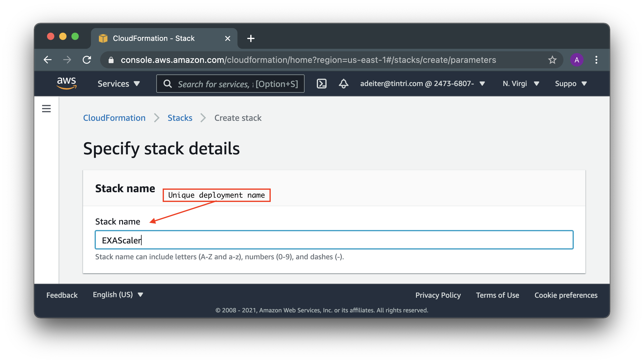The height and width of the screenshot is (363, 644).
Task: Bookmark page with the star icon
Action: tap(552, 60)
